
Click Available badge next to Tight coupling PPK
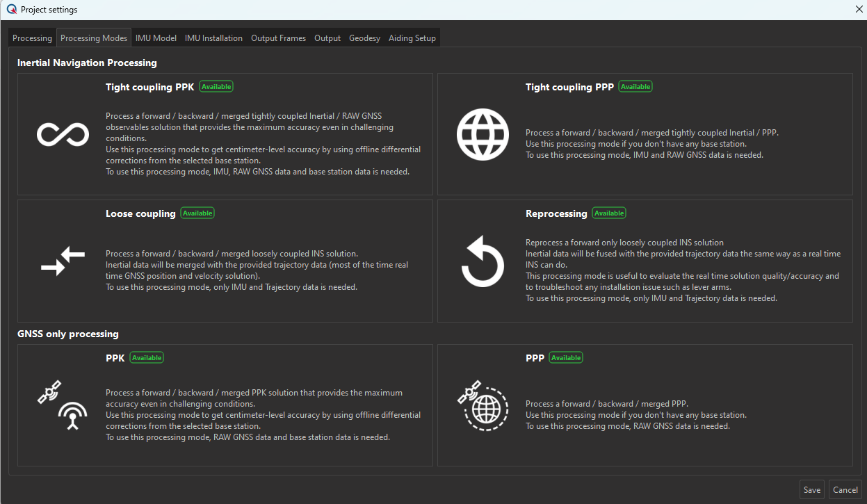click(x=216, y=87)
